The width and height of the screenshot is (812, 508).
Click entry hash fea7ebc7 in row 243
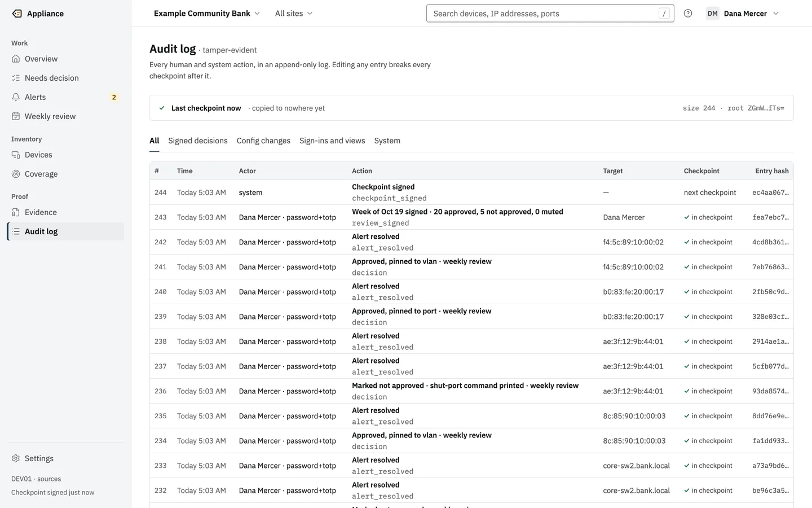[x=770, y=217]
